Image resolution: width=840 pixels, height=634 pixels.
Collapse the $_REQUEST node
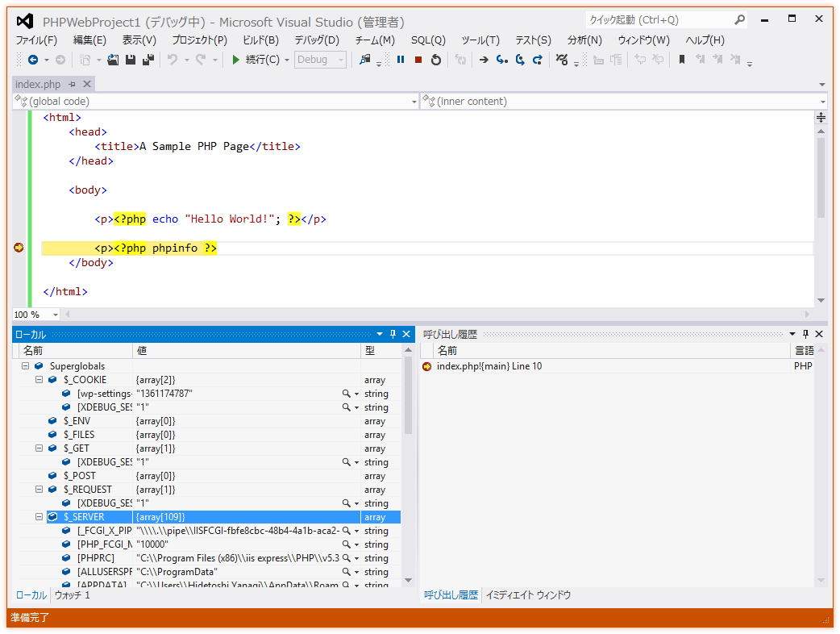(40, 490)
